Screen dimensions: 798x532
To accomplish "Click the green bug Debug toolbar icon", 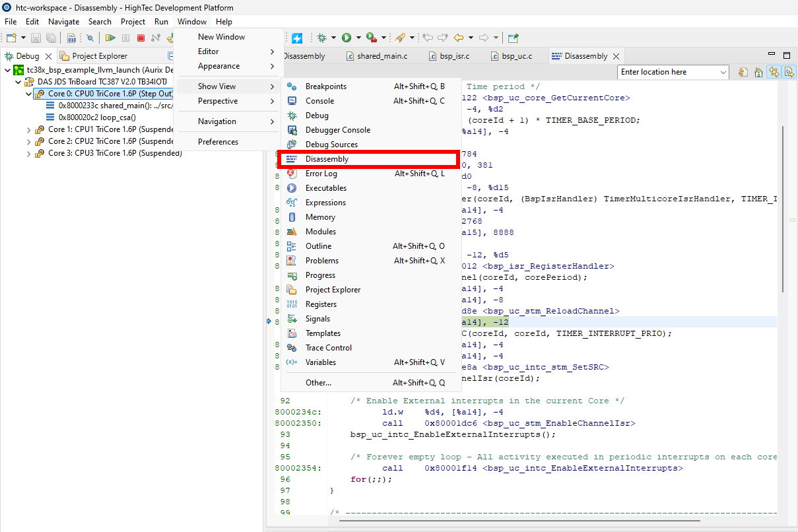I will tap(322, 38).
